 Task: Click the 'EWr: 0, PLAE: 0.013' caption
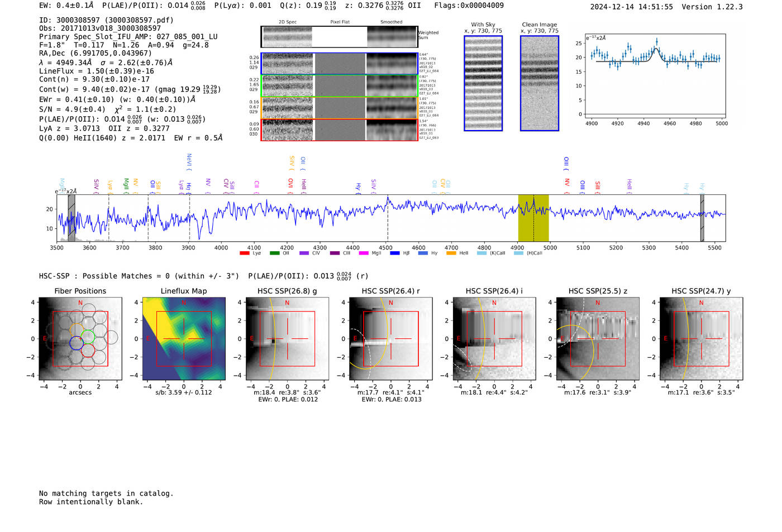click(391, 399)
